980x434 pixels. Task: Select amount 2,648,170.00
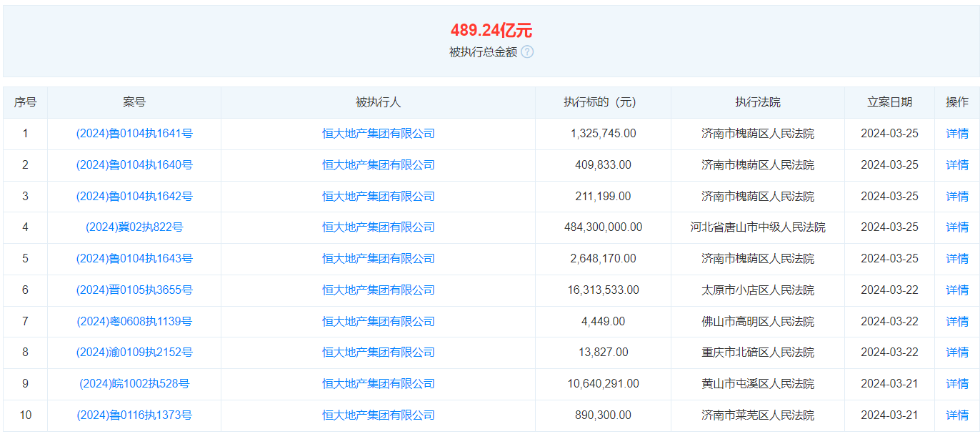[x=603, y=258]
